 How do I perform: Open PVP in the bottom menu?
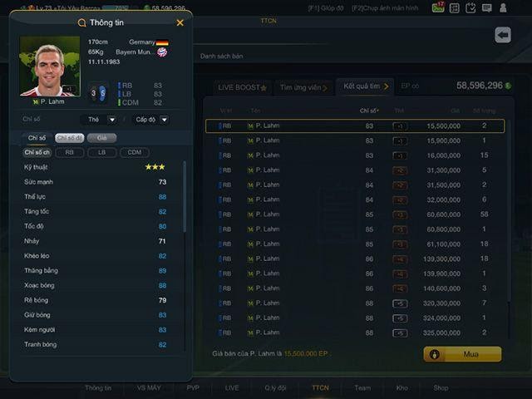[193, 388]
